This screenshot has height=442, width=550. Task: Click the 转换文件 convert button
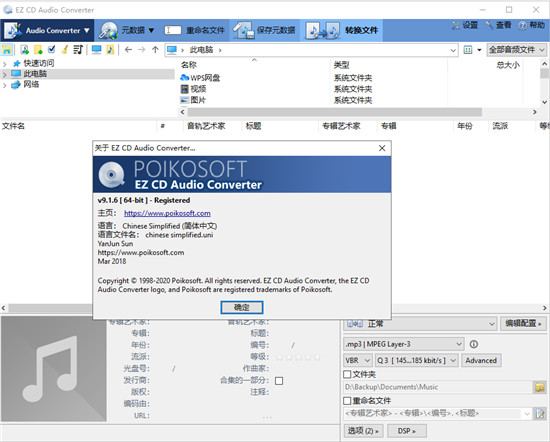tap(342, 31)
